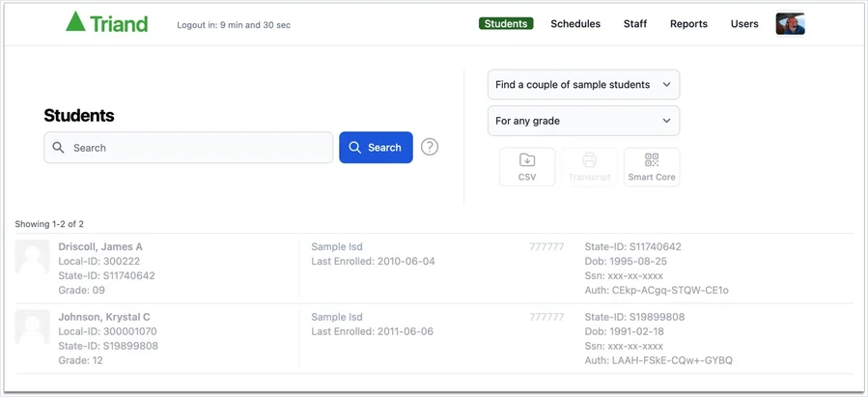The width and height of the screenshot is (868, 397).
Task: Expand the 'For any grade' dropdown
Action: point(583,121)
